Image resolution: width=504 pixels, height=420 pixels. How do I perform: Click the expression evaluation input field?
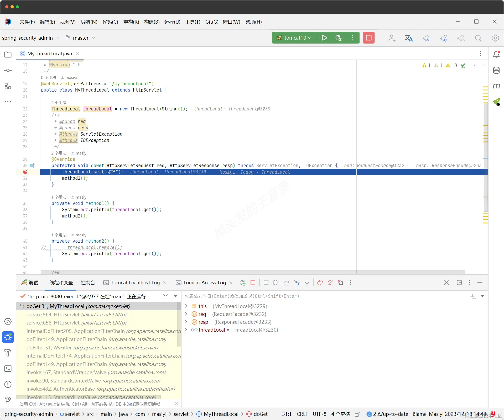326,296
